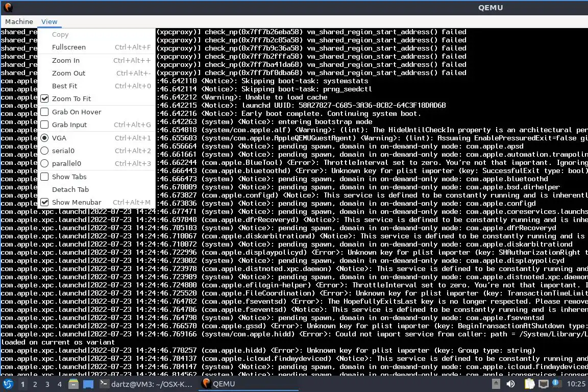The width and height of the screenshot is (588, 392).
Task: Select Best Fit menu entry
Action: tap(97, 86)
